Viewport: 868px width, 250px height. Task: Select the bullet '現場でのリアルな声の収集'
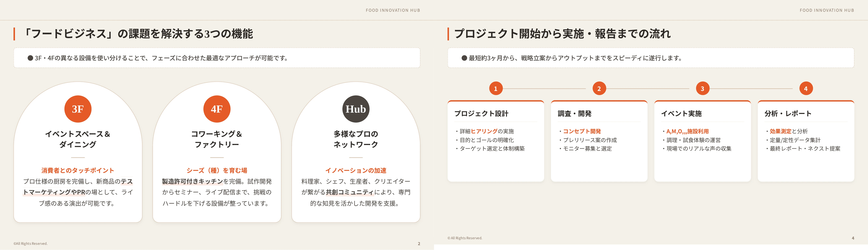coord(696,148)
